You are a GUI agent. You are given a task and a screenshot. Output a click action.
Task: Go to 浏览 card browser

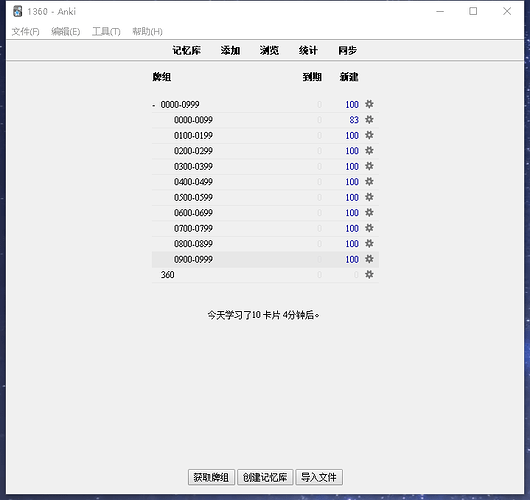coord(269,50)
